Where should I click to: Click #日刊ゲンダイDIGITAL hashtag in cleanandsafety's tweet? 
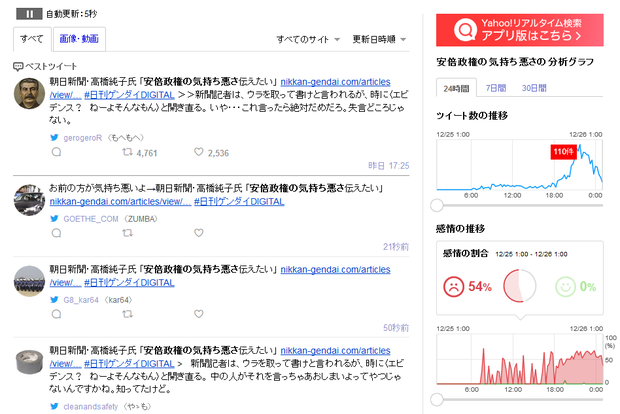[x=129, y=364]
